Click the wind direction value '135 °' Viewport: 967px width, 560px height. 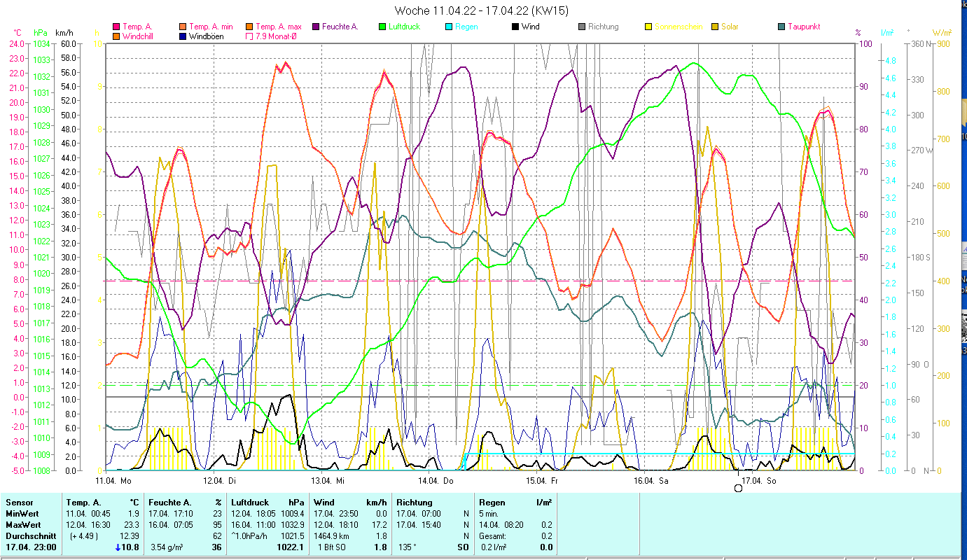[x=408, y=547]
